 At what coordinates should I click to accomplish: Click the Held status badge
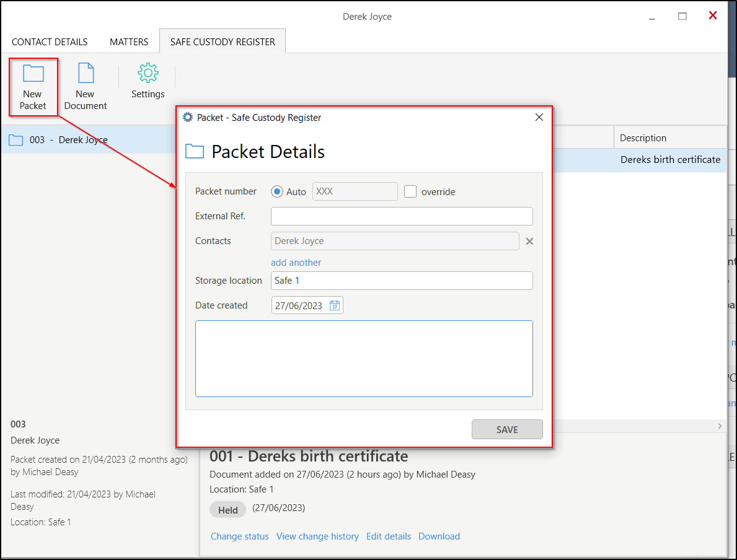227,510
